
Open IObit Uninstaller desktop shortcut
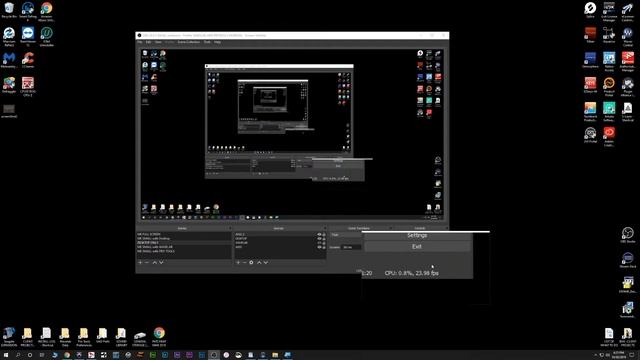[47, 36]
